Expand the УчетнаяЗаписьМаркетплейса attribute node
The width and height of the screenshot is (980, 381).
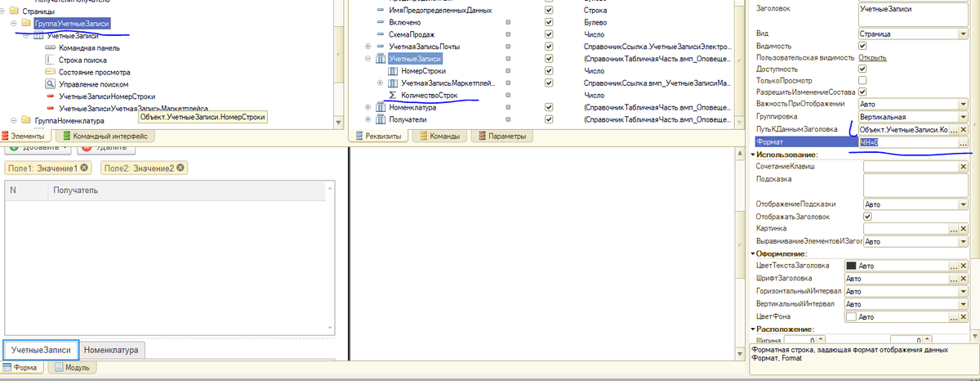(x=380, y=83)
